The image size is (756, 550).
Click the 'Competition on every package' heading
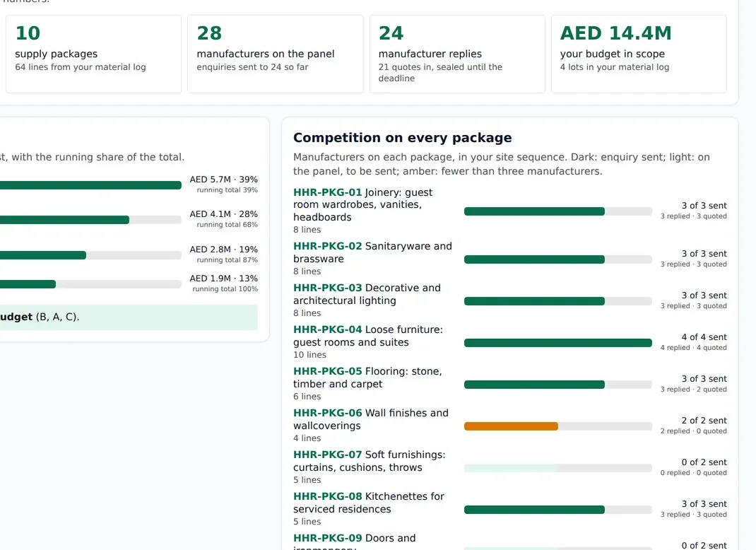pos(403,137)
